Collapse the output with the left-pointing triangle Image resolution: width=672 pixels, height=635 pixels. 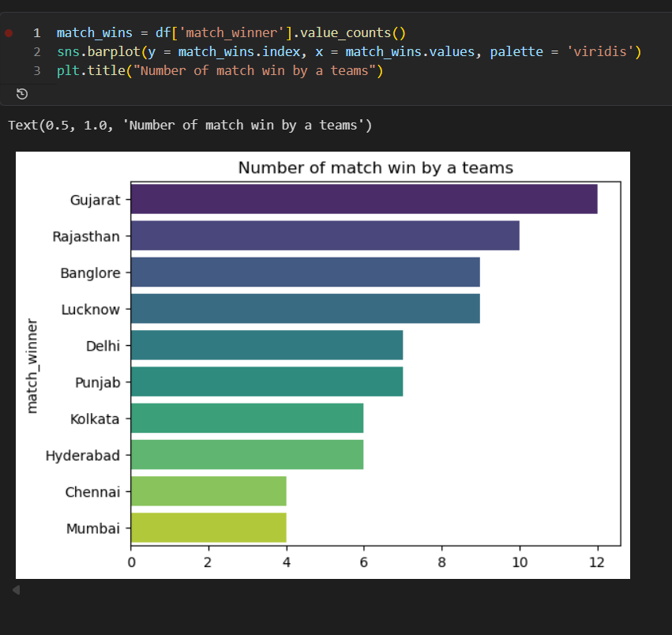(16, 589)
